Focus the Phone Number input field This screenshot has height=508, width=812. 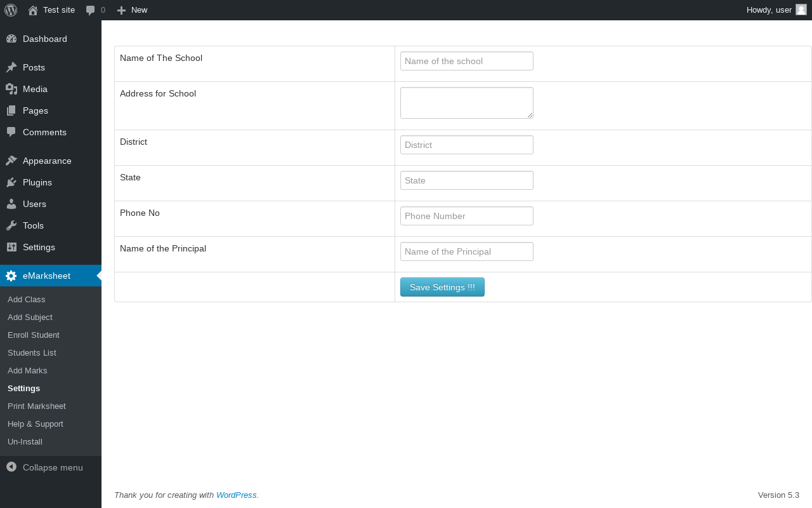467,216
